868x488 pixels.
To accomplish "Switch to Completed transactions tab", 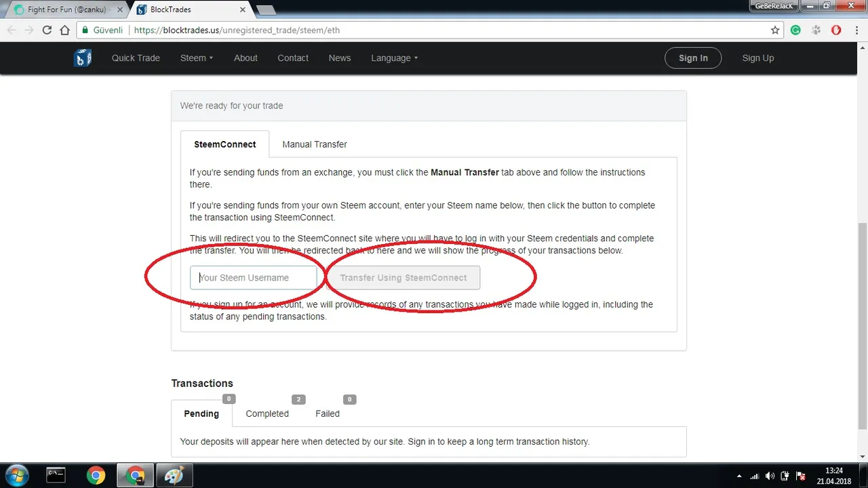I will pyautogui.click(x=267, y=413).
